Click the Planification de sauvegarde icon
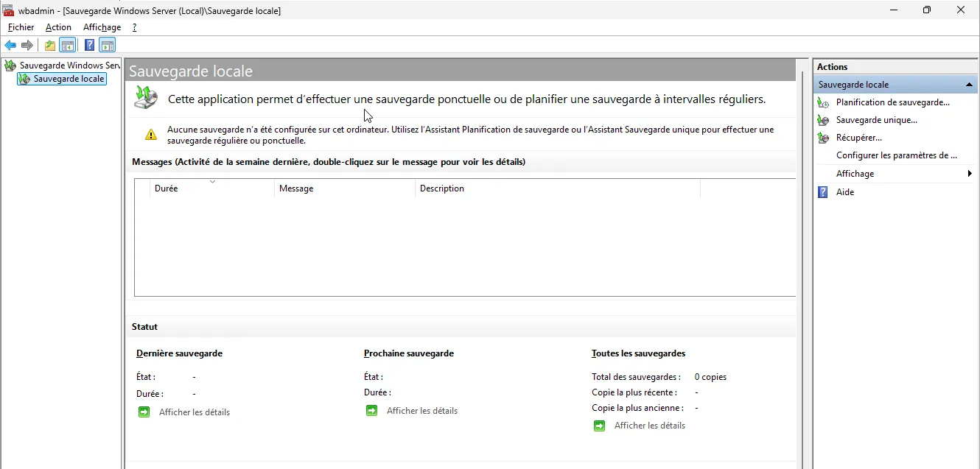 pos(823,102)
